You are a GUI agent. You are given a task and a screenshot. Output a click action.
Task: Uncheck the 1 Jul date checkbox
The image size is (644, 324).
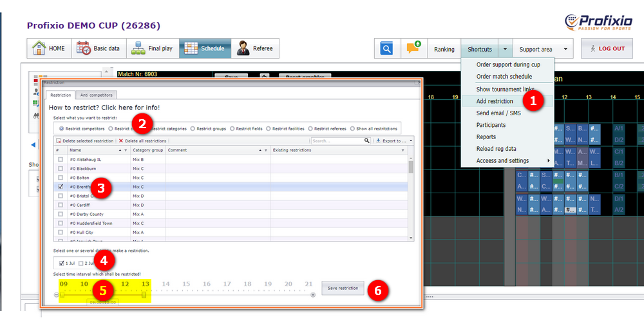pyautogui.click(x=62, y=263)
